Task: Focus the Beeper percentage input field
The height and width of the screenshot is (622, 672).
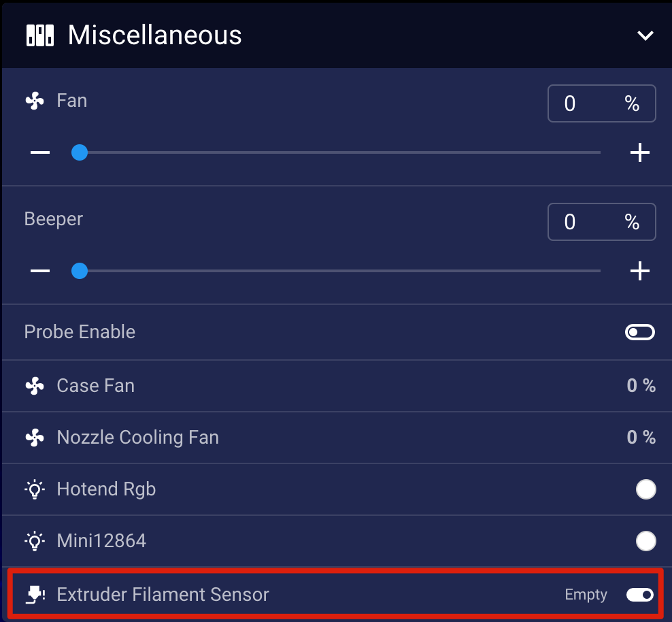Action: pyautogui.click(x=585, y=222)
